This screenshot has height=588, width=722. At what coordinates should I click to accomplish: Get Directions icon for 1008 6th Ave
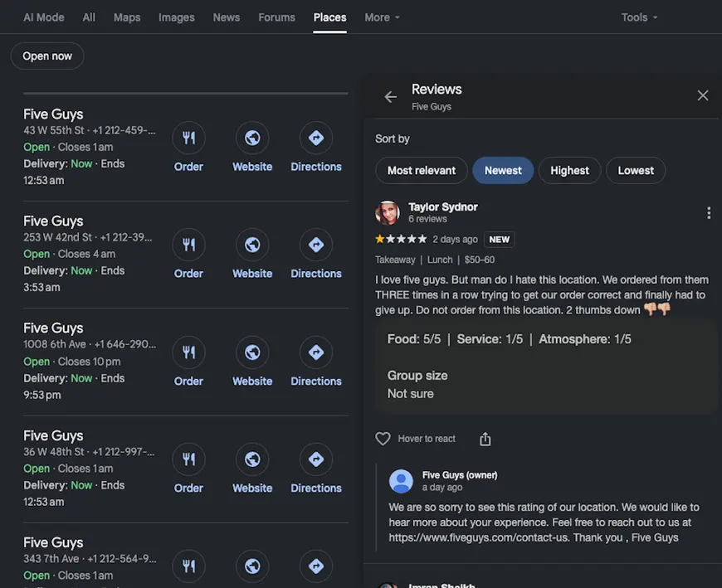(x=316, y=352)
